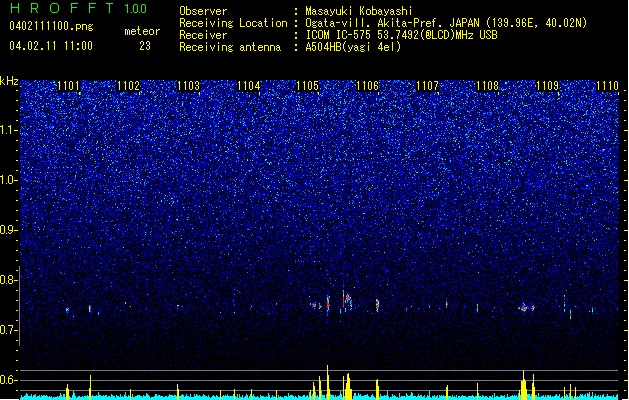Click time marker 1105

pos(307,86)
